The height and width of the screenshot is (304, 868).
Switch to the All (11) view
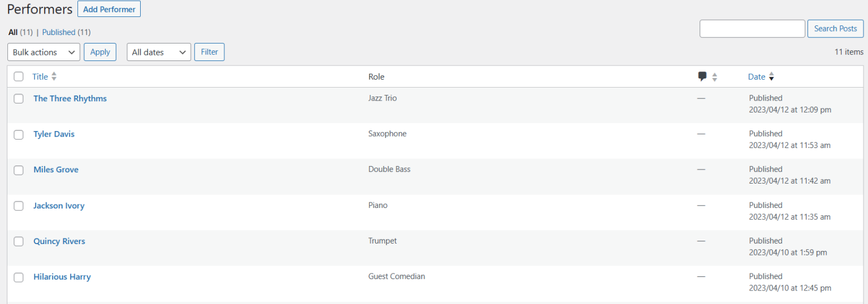click(x=20, y=32)
